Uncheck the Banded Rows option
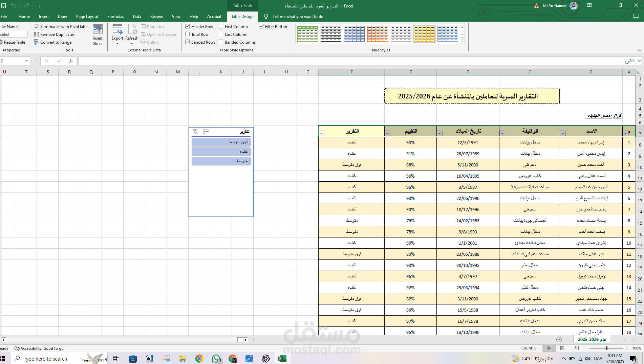Screen dimensions: 644x364 tap(188, 42)
